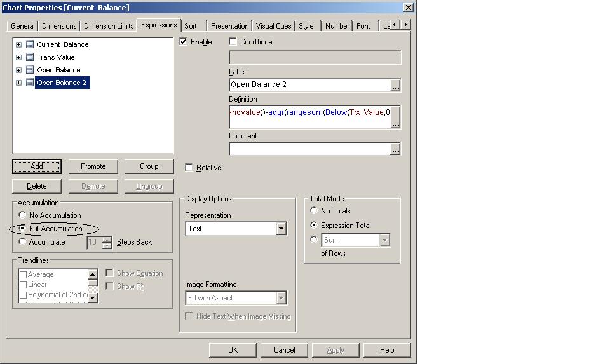Switch to the Visual Cues tab
610x364 pixels.
click(x=273, y=26)
